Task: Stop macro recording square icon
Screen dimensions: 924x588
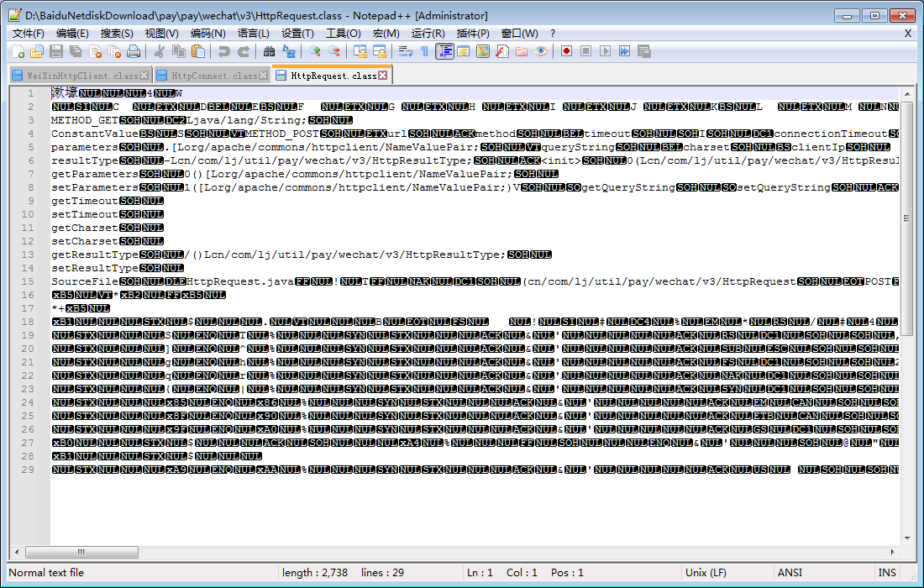Action: (585, 52)
